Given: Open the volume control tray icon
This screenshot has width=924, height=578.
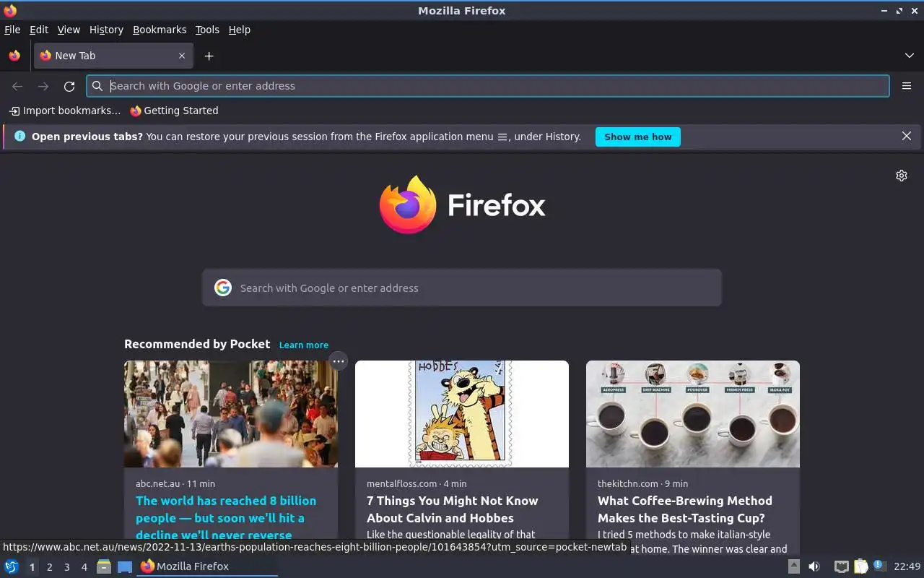Looking at the screenshot, I should (814, 566).
